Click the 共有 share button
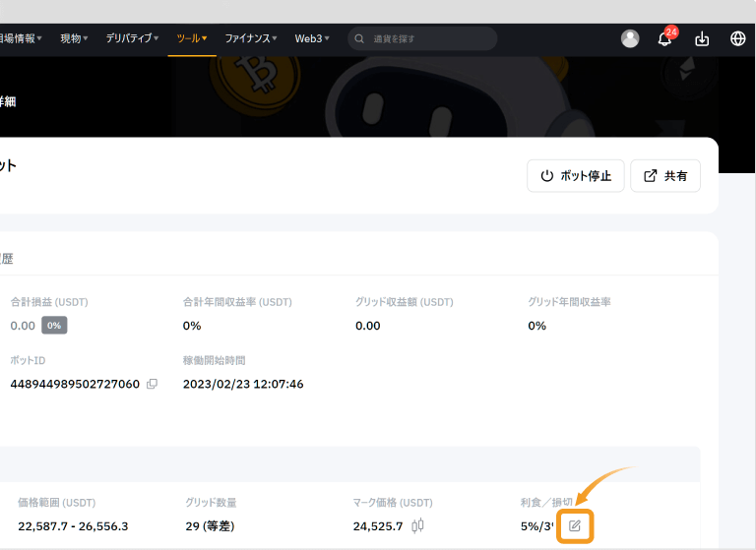The width and height of the screenshot is (756, 550). click(665, 176)
